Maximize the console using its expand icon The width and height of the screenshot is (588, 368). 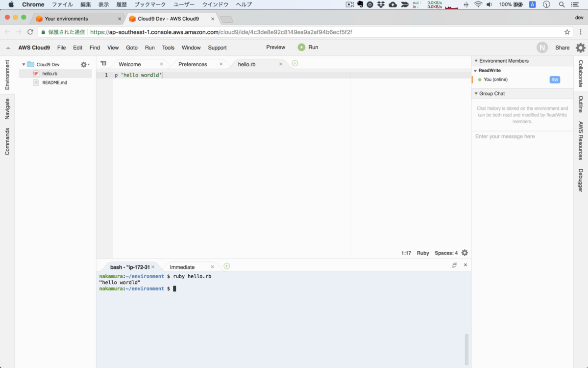pyautogui.click(x=454, y=264)
